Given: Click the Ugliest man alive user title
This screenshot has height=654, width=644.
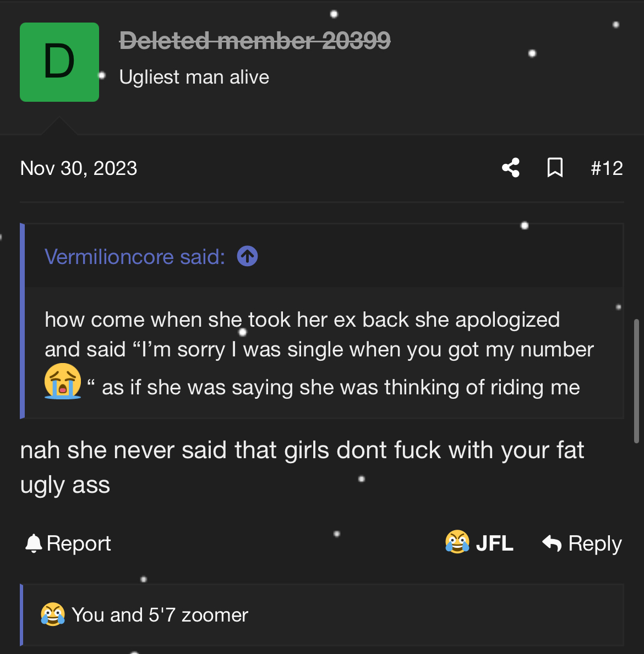Looking at the screenshot, I should 194,77.
